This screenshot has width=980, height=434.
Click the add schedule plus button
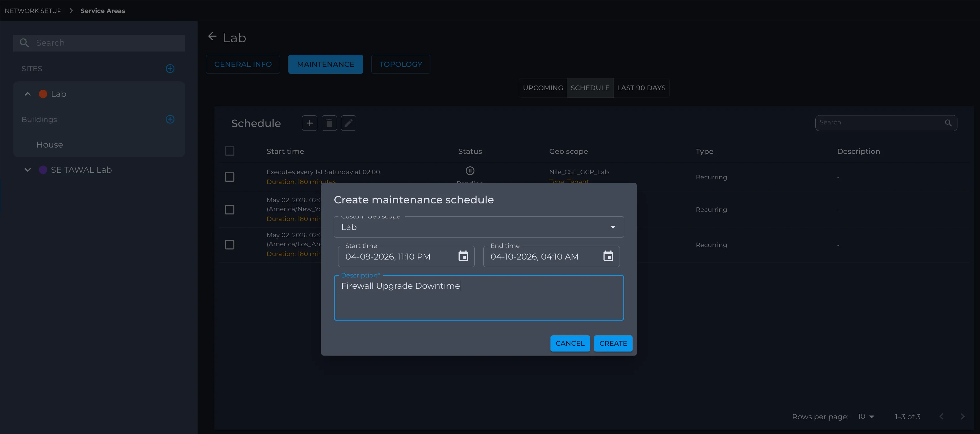coord(310,123)
